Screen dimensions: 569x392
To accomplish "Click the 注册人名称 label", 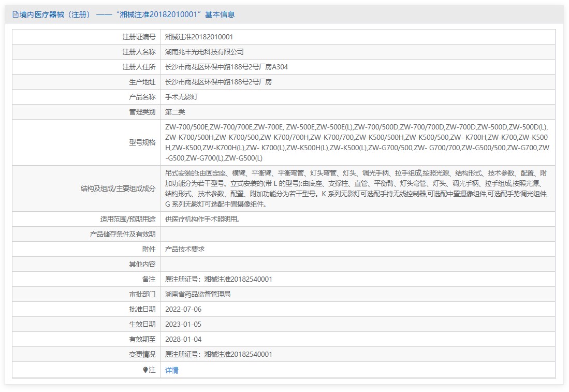I will click(139, 52).
